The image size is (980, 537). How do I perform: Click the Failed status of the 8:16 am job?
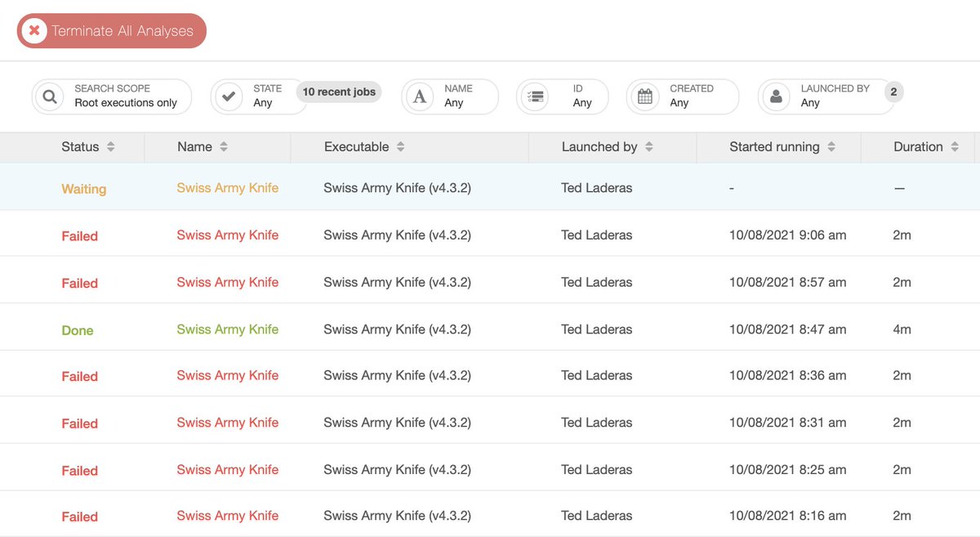point(80,517)
